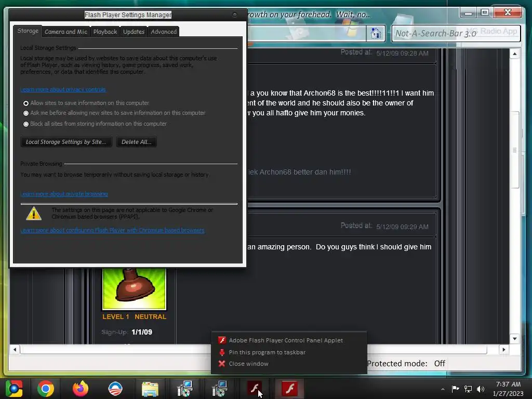Click second installer computer icon on taskbar
The height and width of the screenshot is (399, 532).
click(x=220, y=389)
